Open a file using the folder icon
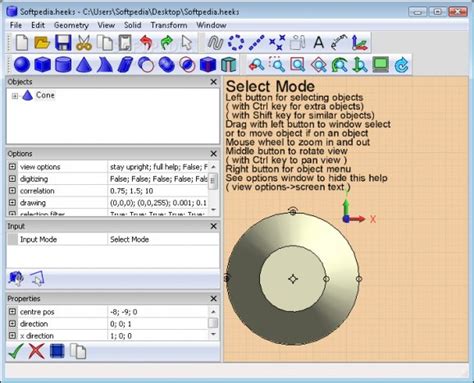The height and width of the screenshot is (383, 474). coord(42,43)
